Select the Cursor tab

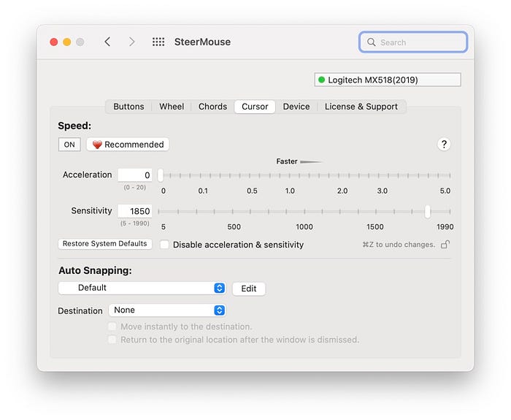click(255, 107)
